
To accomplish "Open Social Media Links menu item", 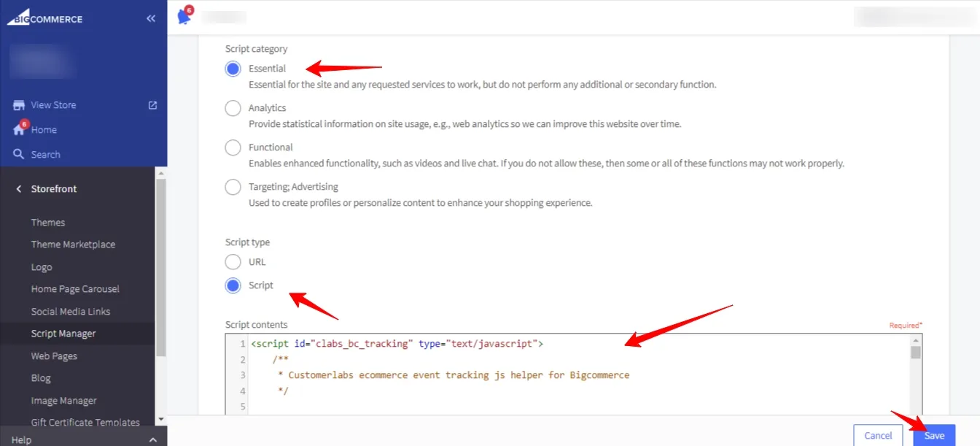I will point(71,312).
